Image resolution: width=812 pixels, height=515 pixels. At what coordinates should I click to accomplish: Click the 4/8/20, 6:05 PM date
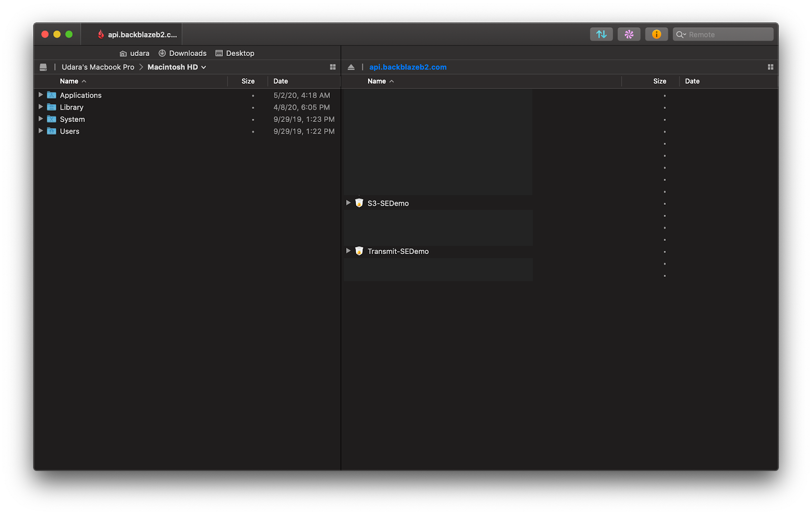301,108
